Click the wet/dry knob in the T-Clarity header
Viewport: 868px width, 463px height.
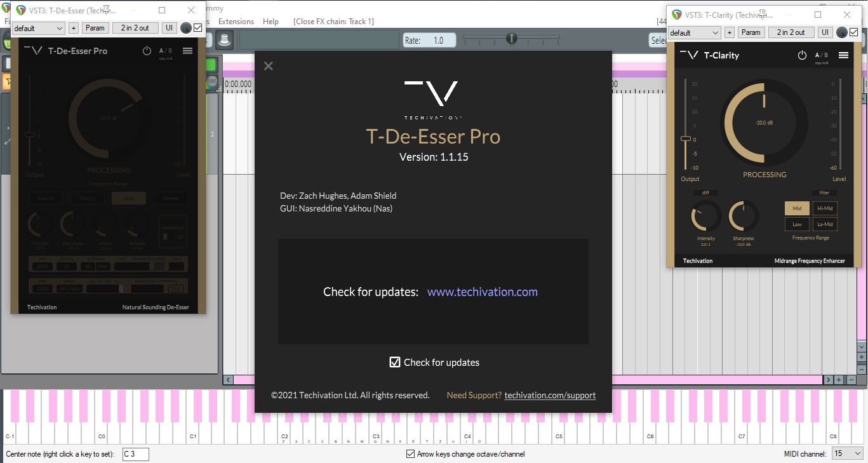[x=842, y=32]
